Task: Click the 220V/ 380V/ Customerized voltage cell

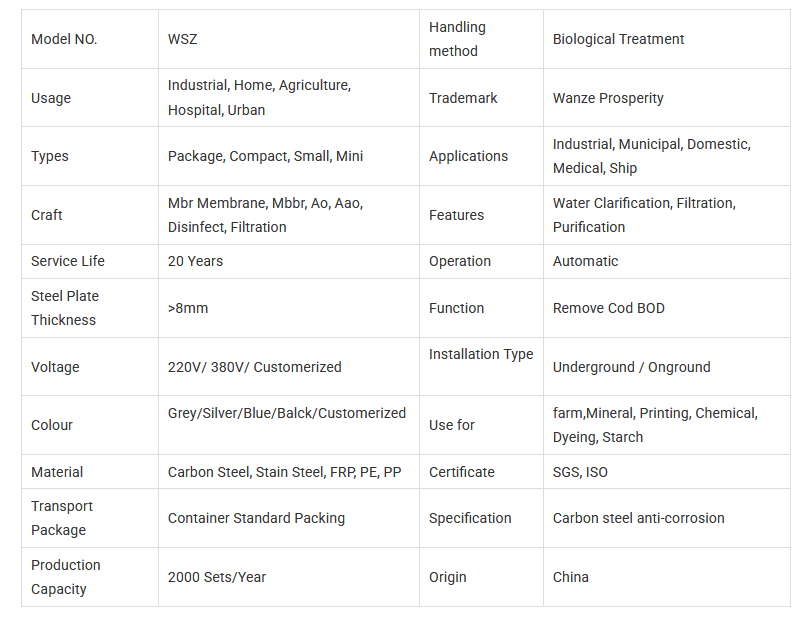Action: pos(254,367)
